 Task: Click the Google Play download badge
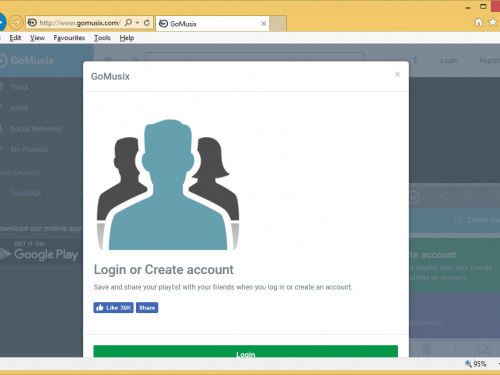tap(41, 252)
